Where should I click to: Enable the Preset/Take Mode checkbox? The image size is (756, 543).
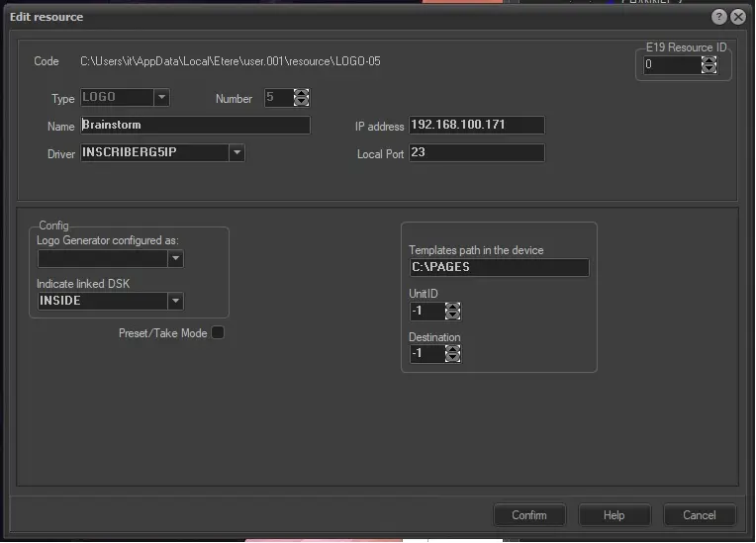[218, 333]
